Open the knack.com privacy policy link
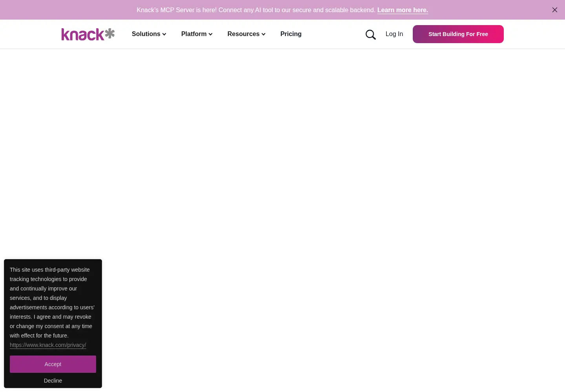Image resolution: width=565 pixels, height=392 pixels. click(x=48, y=345)
